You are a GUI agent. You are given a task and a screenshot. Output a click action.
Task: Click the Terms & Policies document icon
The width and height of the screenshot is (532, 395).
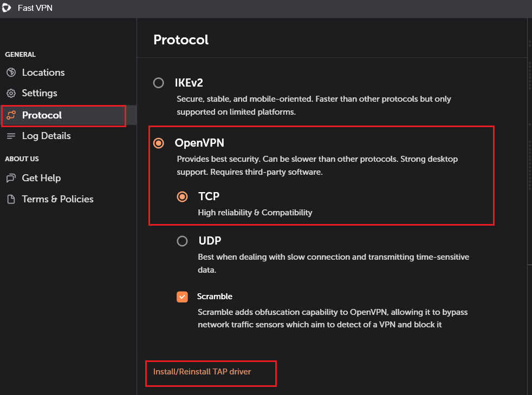coord(11,199)
